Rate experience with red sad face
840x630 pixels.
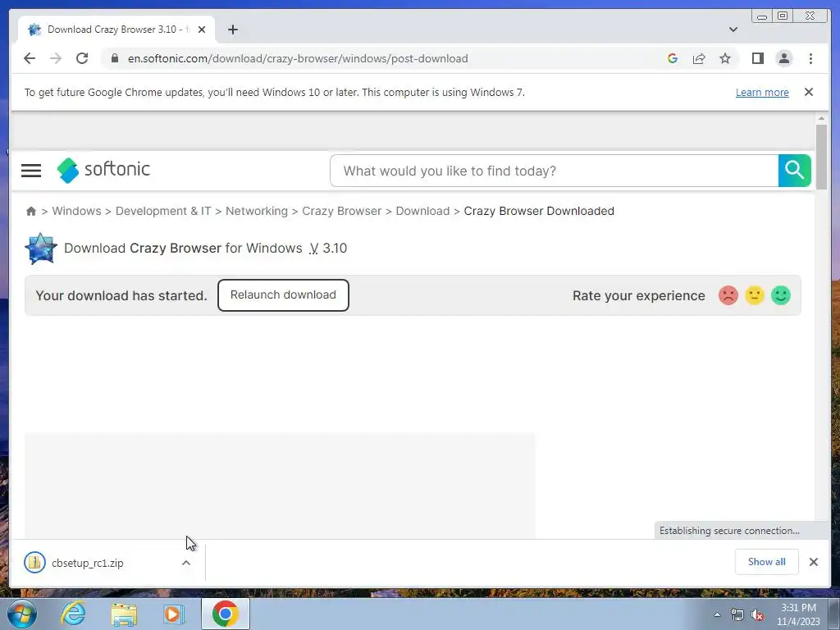tap(728, 295)
